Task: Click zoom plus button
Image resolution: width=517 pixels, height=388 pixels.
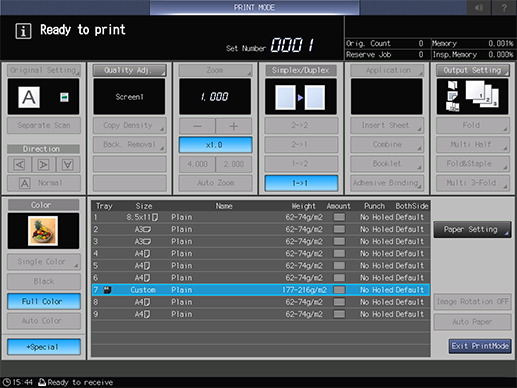Action: click(x=234, y=126)
